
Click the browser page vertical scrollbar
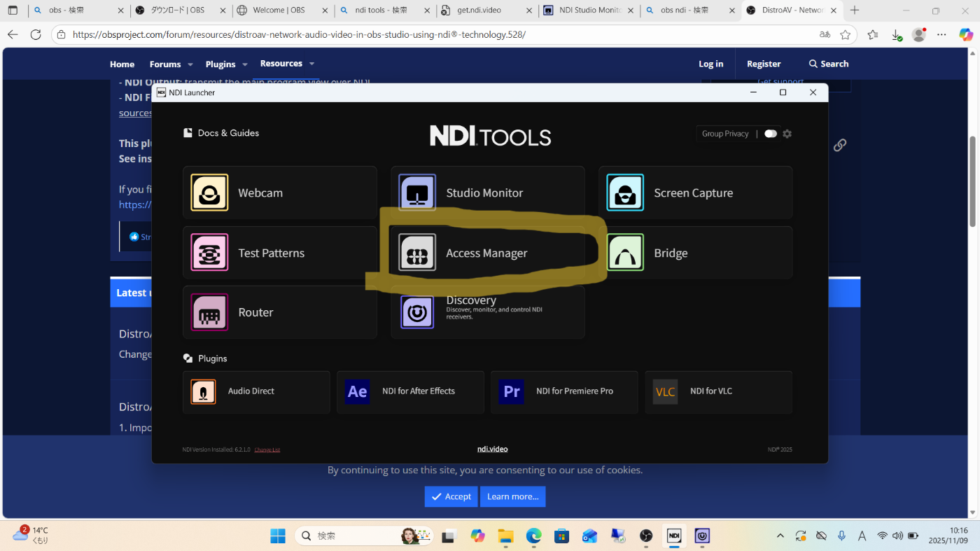(x=972, y=182)
